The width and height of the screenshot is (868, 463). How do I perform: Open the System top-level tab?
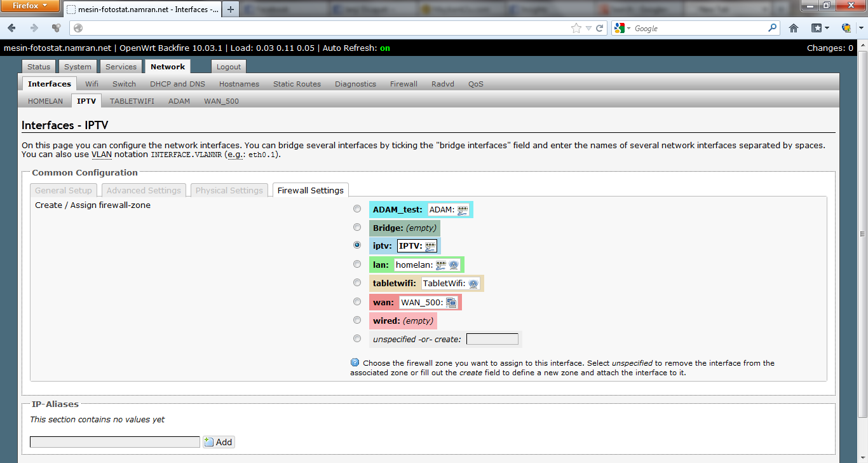tap(78, 67)
